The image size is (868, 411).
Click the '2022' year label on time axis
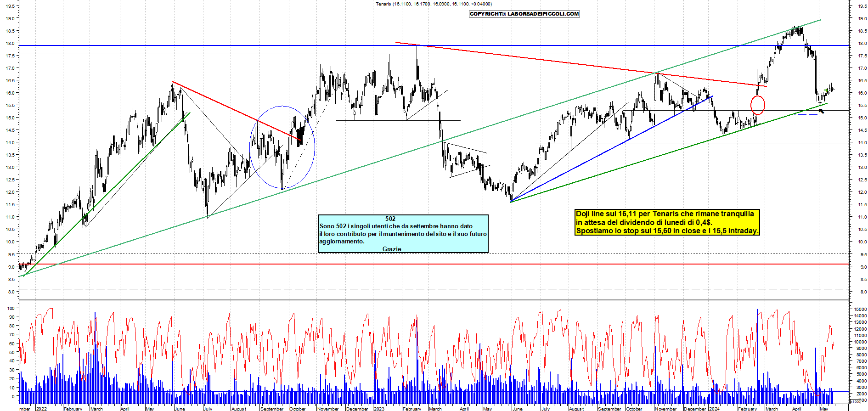point(41,408)
